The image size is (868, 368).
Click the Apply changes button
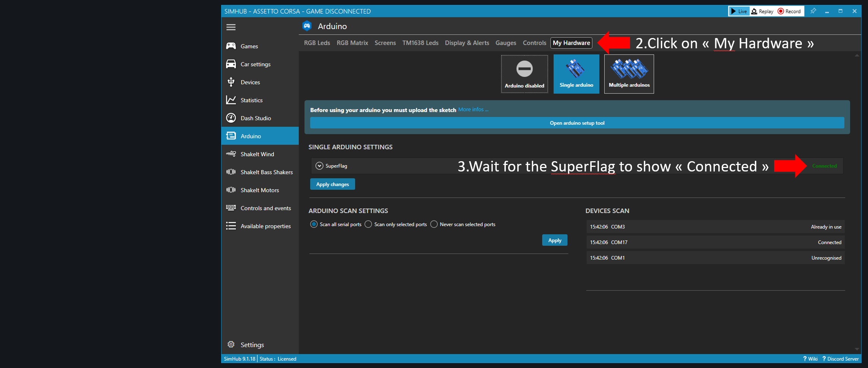click(x=332, y=184)
